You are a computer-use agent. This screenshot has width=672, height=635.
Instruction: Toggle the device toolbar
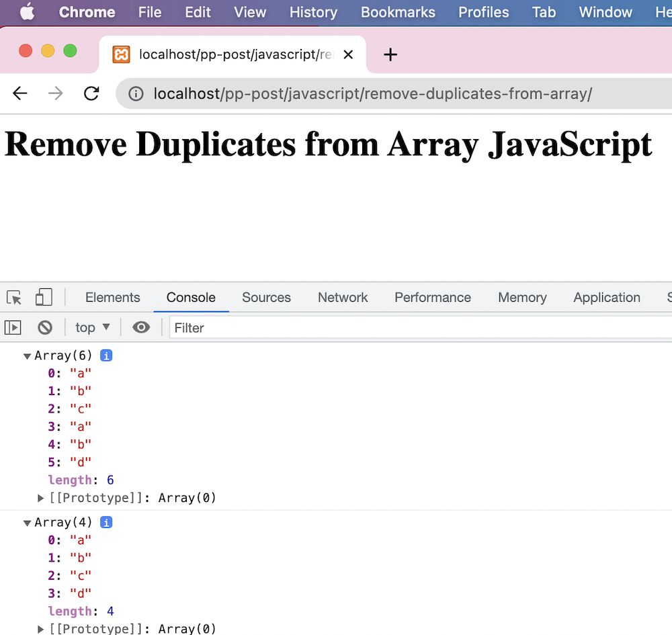pyautogui.click(x=43, y=296)
